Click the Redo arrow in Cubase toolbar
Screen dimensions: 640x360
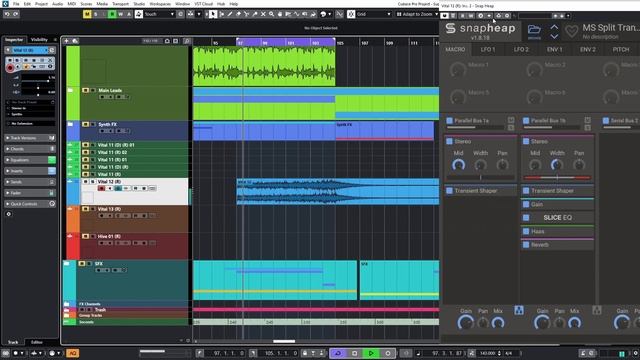tap(16, 14)
